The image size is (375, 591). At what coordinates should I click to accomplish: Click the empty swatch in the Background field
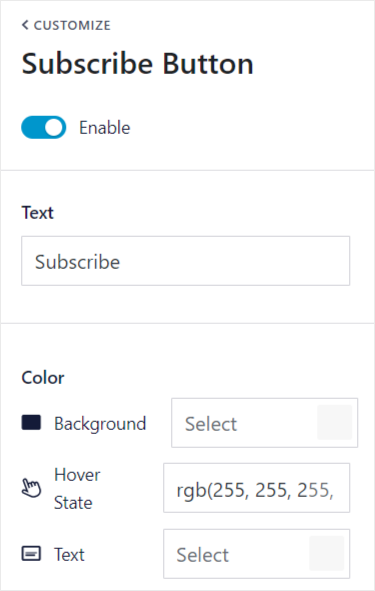(x=335, y=423)
